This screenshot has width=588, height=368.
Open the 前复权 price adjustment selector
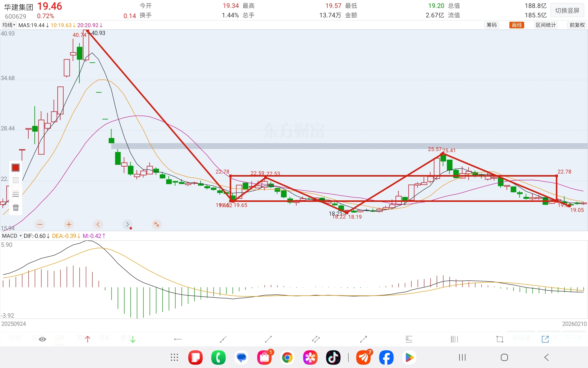(577, 25)
